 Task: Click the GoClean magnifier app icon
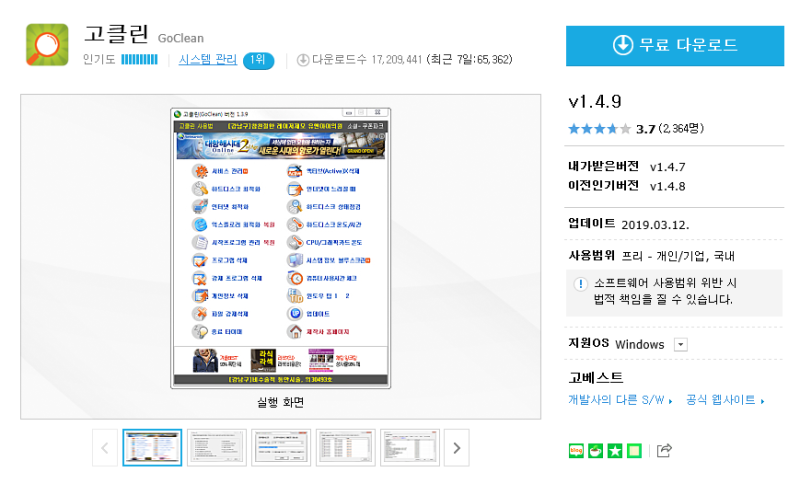(x=47, y=45)
